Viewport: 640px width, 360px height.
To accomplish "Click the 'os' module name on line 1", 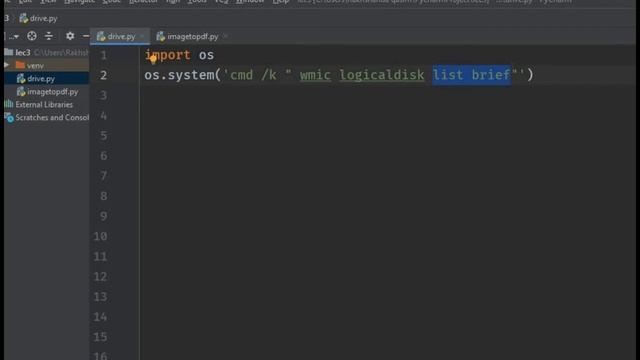I will [206, 55].
